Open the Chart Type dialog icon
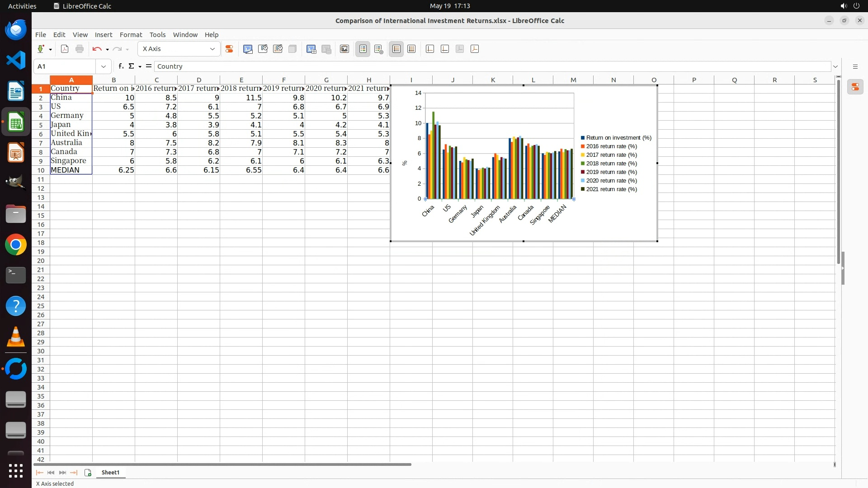Screen dimensions: 868x488 (x=248, y=49)
